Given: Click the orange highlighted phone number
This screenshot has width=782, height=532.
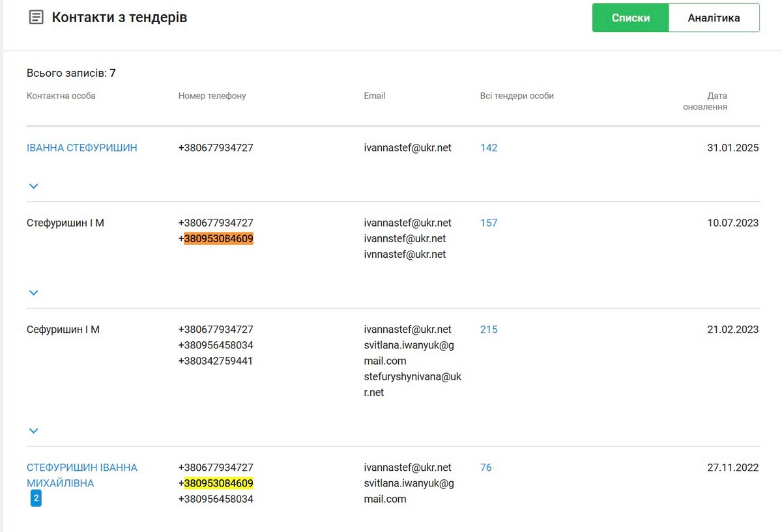Looking at the screenshot, I should 218,239.
